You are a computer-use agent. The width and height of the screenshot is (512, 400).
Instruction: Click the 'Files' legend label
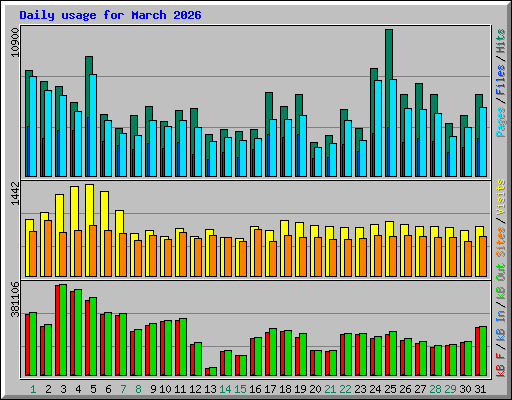(501, 80)
